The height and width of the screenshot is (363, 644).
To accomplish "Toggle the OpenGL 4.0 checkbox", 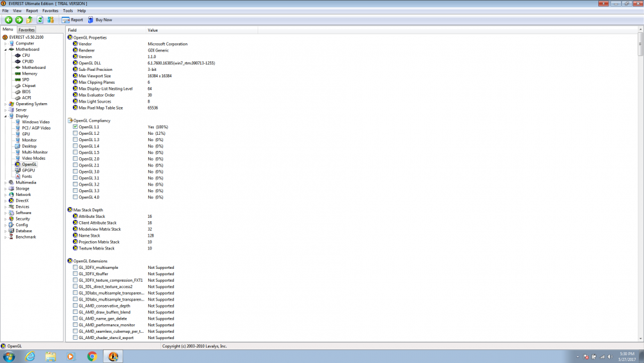I will pyautogui.click(x=75, y=197).
